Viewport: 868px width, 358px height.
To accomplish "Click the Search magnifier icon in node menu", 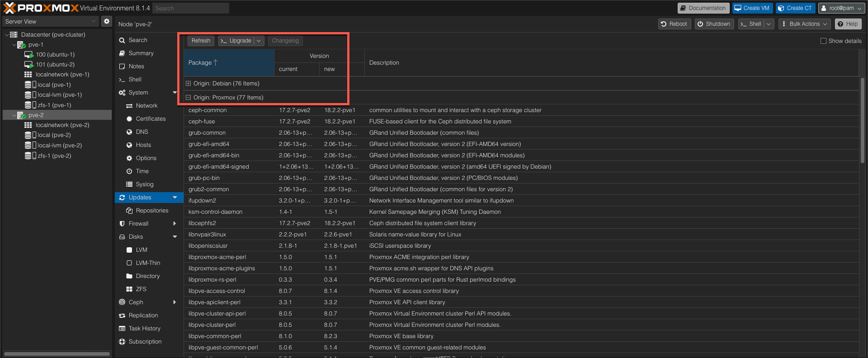I will 122,40.
